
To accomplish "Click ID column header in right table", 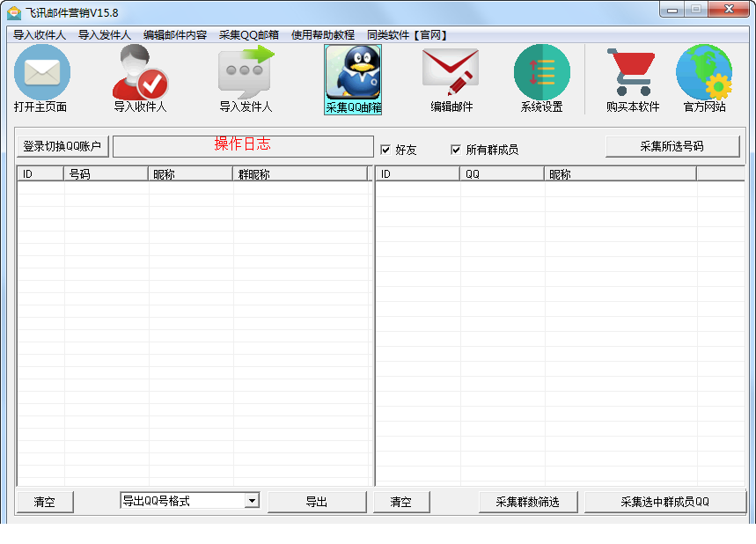I will (417, 174).
